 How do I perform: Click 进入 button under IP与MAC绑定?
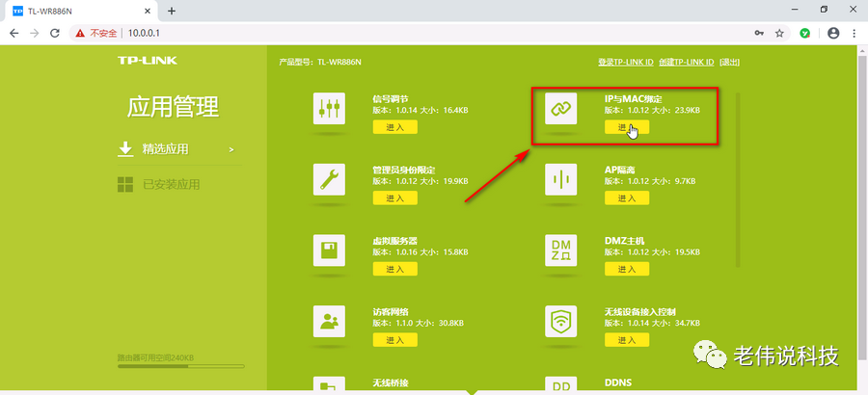627,127
